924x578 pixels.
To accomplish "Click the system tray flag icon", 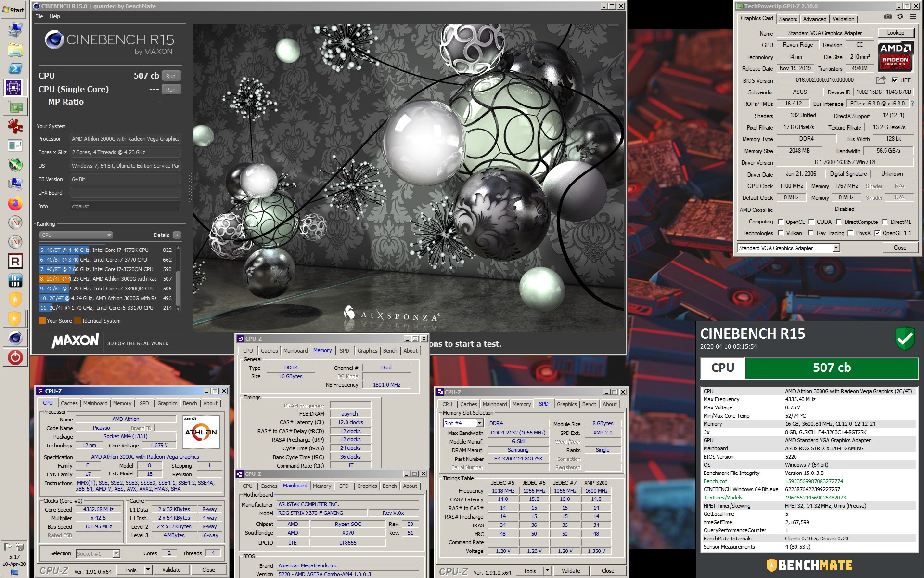I will 8,546.
